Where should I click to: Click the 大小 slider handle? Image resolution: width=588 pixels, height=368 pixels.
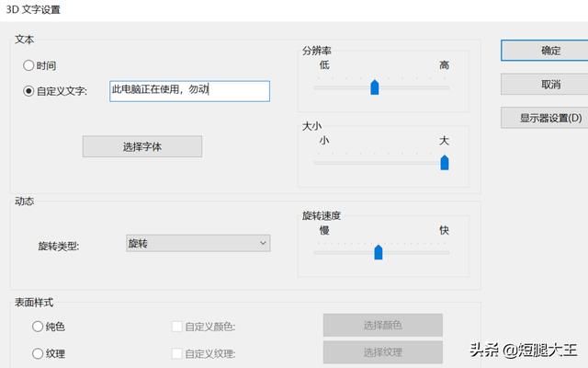point(445,163)
